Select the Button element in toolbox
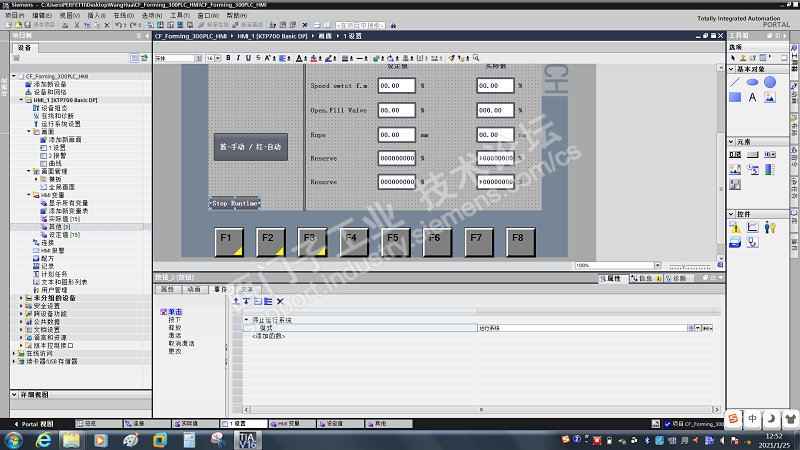Screen dimensions: 800x450 pos(753,155)
